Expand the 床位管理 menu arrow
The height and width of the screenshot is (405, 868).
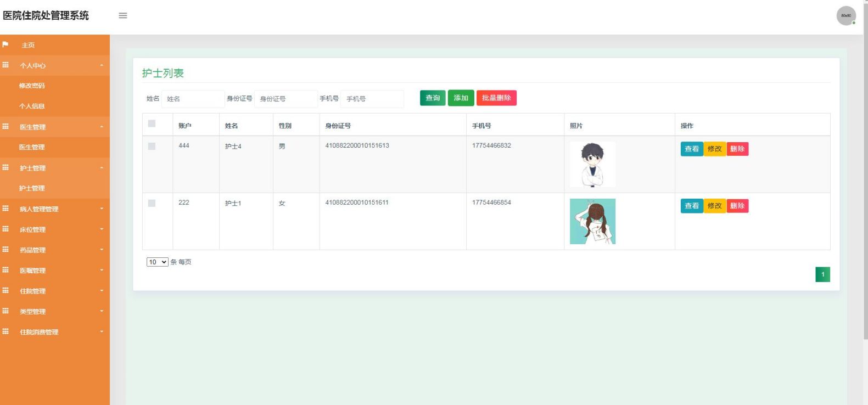102,229
